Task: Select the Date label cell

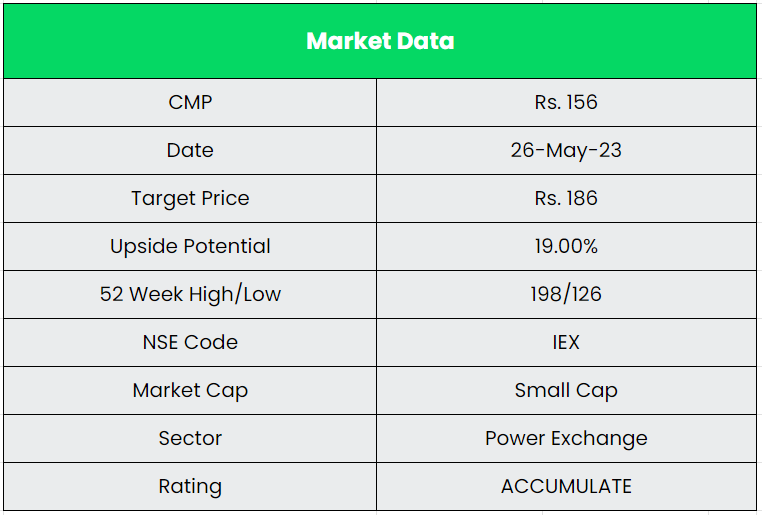Action: point(190,150)
